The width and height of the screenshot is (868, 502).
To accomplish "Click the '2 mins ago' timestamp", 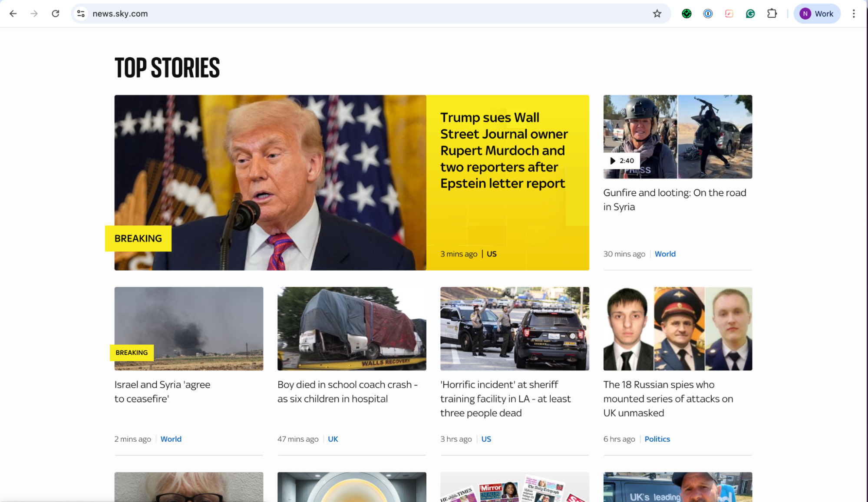I will point(132,439).
